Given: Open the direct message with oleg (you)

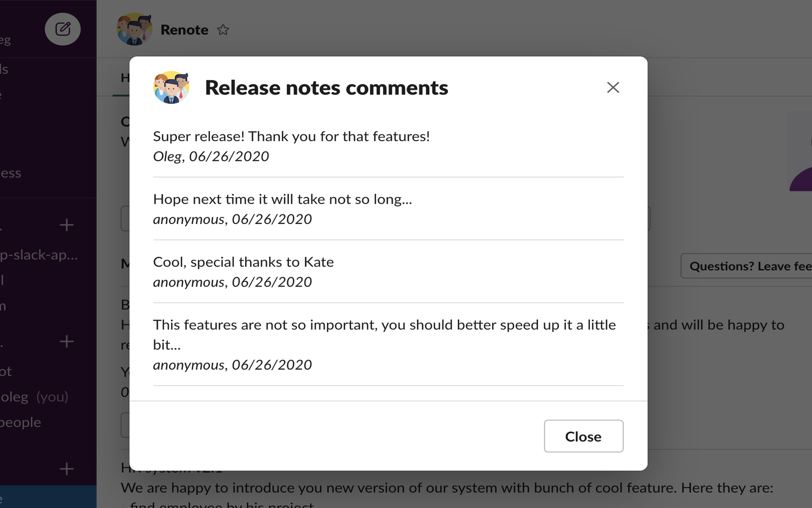Looking at the screenshot, I should (x=30, y=397).
